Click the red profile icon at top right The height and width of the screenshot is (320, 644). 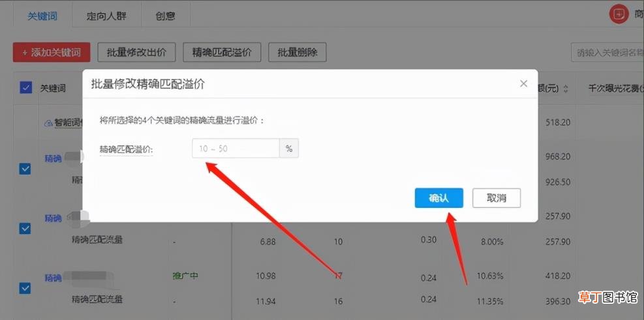[x=619, y=15]
